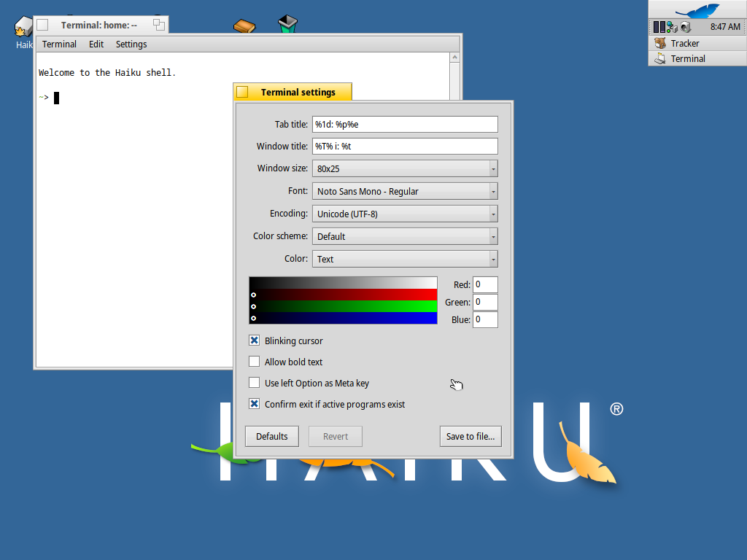The image size is (747, 560).
Task: Open the Haiku disk desktop icon
Action: point(22,28)
